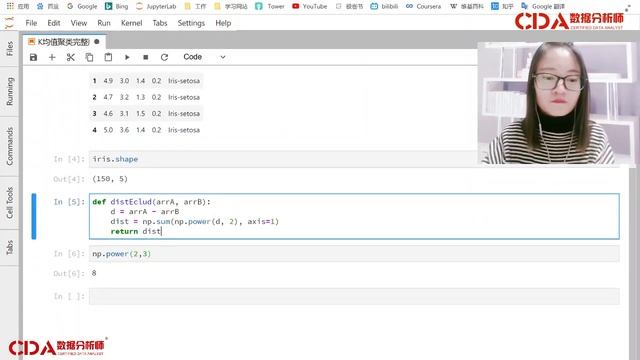Image resolution: width=640 pixels, height=360 pixels.
Task: Open the Settings menu
Action: 191,23
